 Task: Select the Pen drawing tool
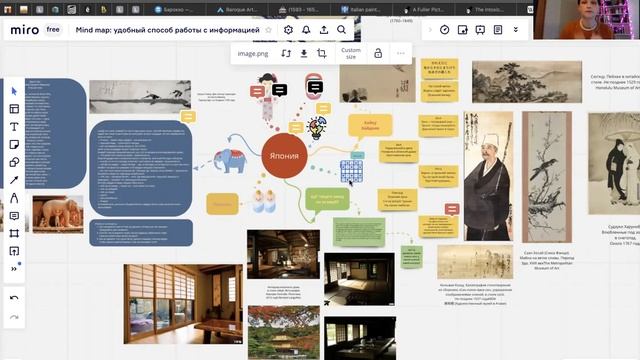[14, 198]
